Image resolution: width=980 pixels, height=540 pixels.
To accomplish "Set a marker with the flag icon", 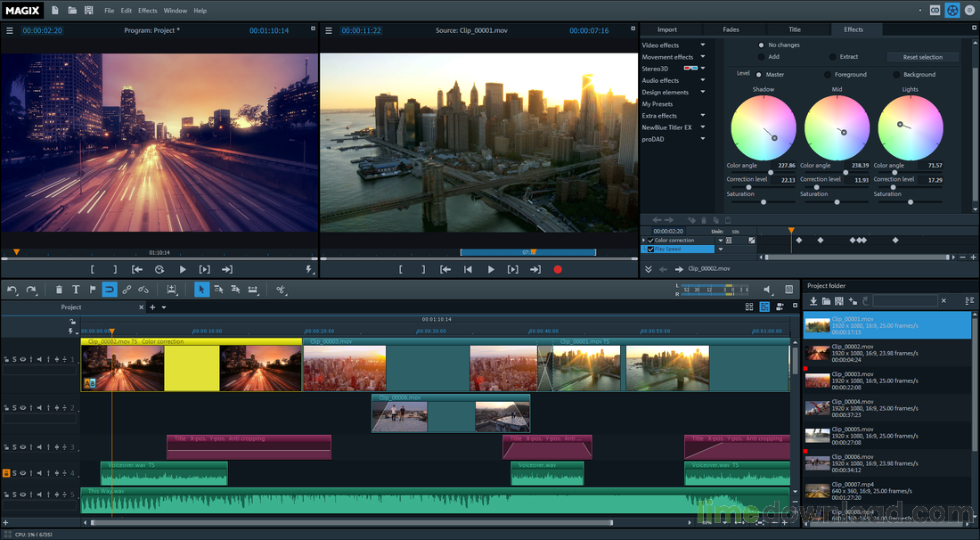I will point(93,289).
